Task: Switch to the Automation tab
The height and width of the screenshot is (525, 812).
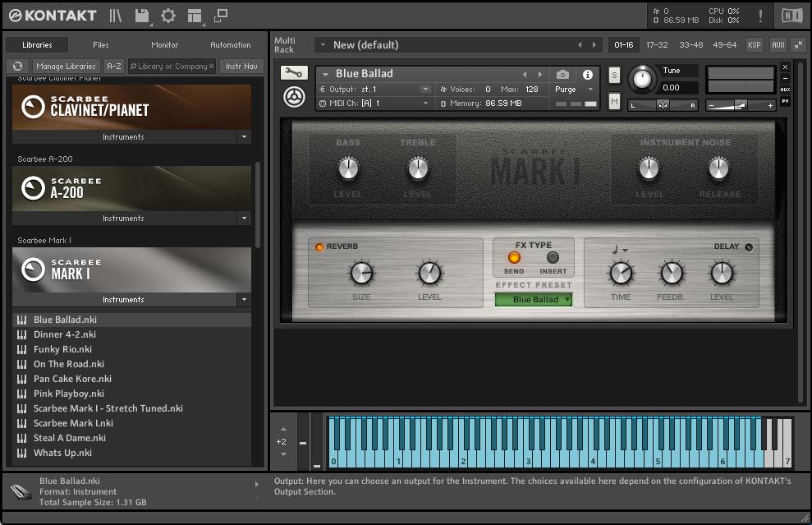Action: coord(231,45)
